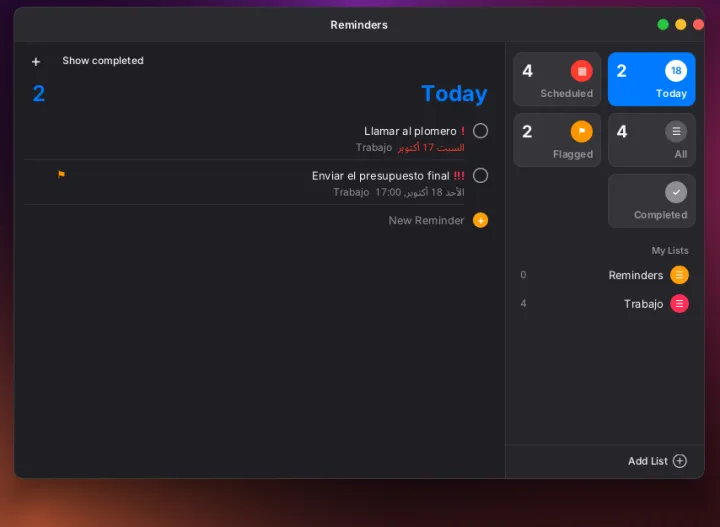The height and width of the screenshot is (527, 720).
Task: Click the Trabajo label under Enviar el presupuesto
Action: click(351, 192)
